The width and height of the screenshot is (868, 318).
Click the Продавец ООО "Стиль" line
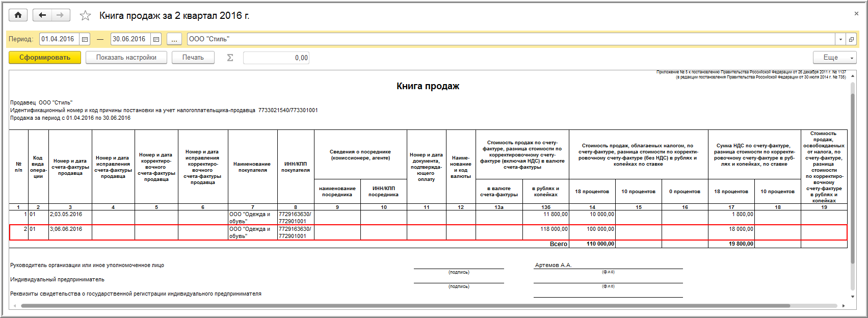(x=41, y=102)
